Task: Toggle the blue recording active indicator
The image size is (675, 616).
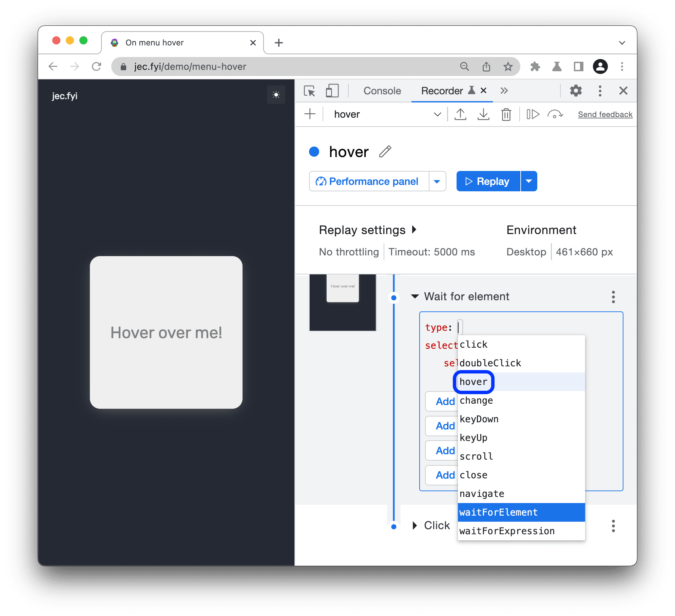Action: (316, 152)
